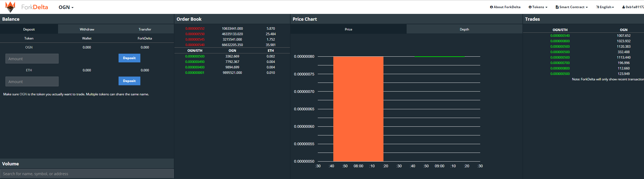Focus the OGN deposit Amount field
The image size is (644, 179).
(32, 59)
